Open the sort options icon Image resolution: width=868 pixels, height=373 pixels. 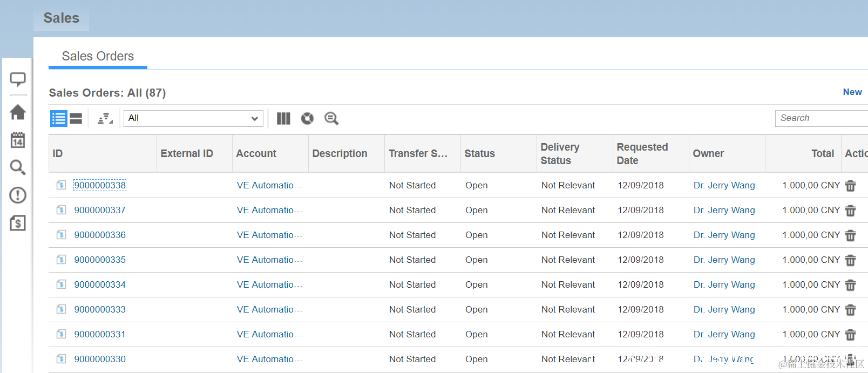[x=105, y=118]
